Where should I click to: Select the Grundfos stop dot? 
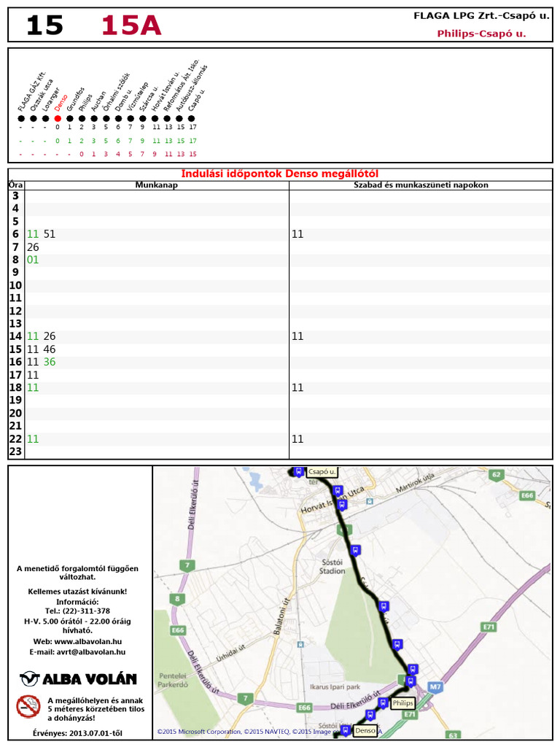point(70,119)
